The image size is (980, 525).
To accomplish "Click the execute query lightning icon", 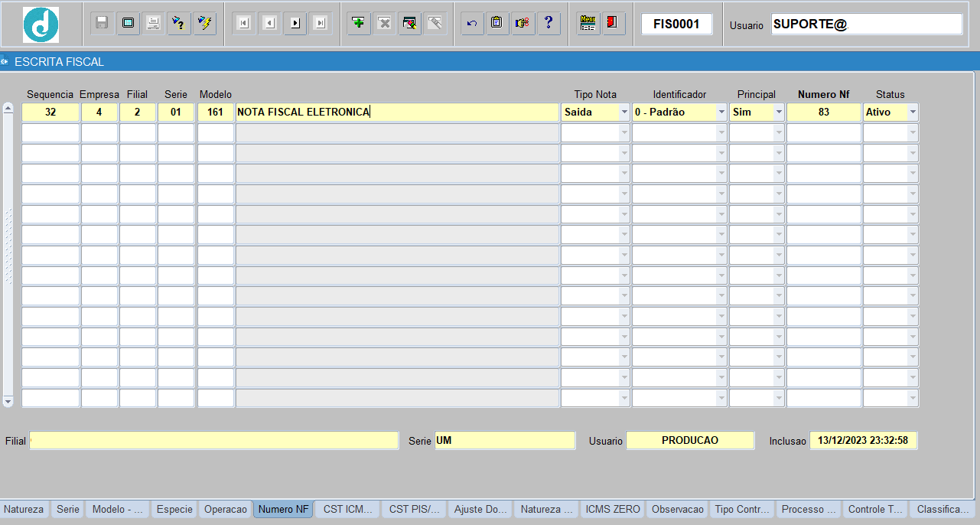I will pos(204,23).
